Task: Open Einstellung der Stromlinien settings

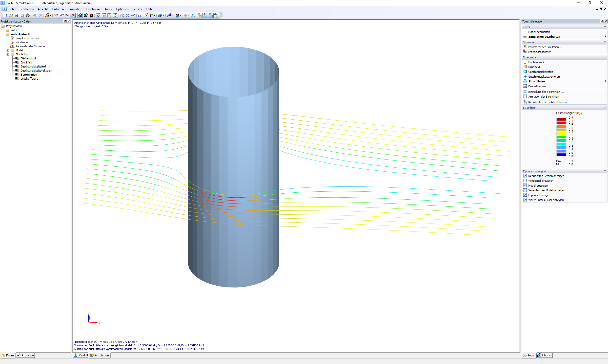Action: pyautogui.click(x=546, y=92)
